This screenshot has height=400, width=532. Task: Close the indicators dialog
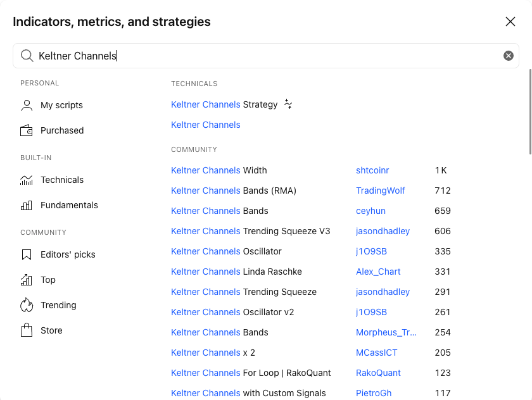coord(510,22)
